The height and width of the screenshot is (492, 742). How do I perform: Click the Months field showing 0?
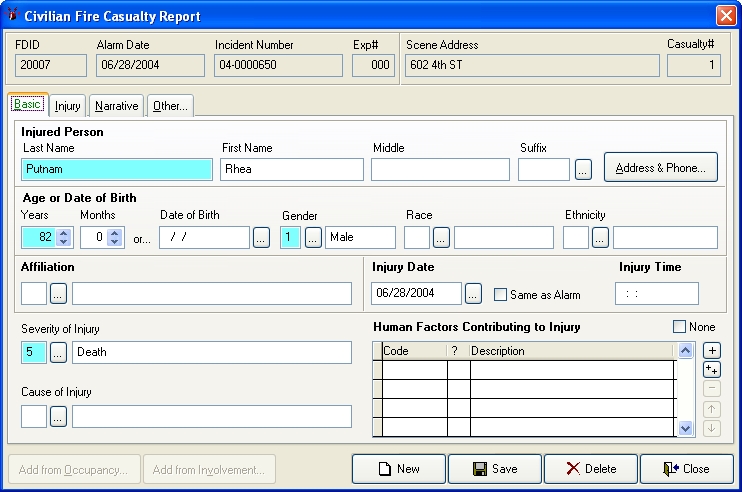(94, 237)
